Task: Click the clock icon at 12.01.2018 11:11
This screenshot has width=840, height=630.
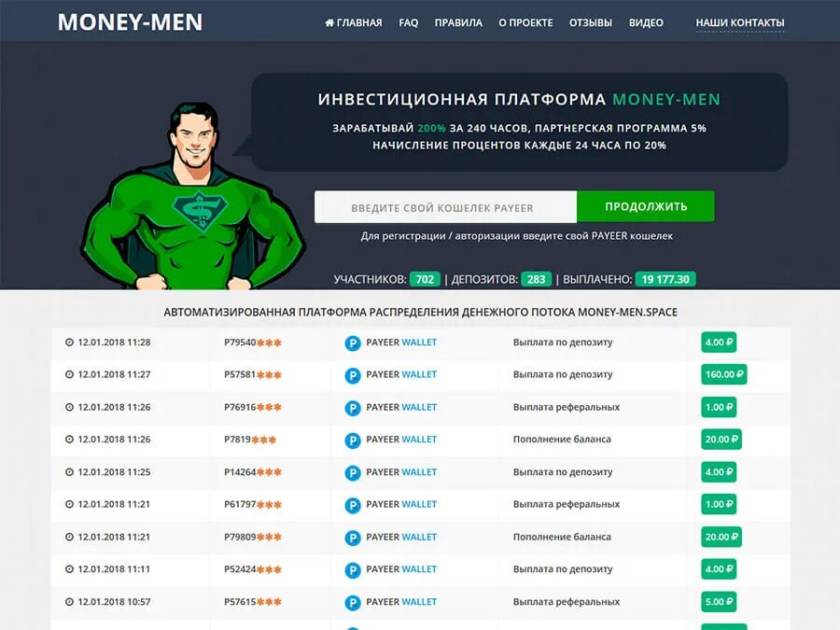Action: (x=69, y=569)
